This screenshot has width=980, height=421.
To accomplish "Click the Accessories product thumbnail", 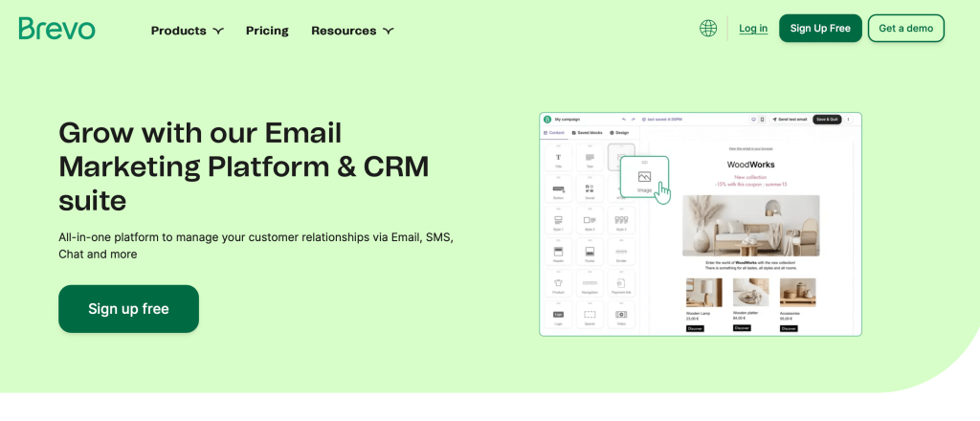I will click(797, 293).
